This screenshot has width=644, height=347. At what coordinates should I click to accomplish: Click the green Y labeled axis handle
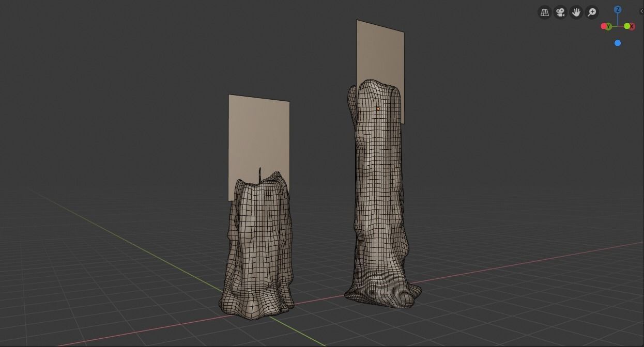[x=608, y=26]
